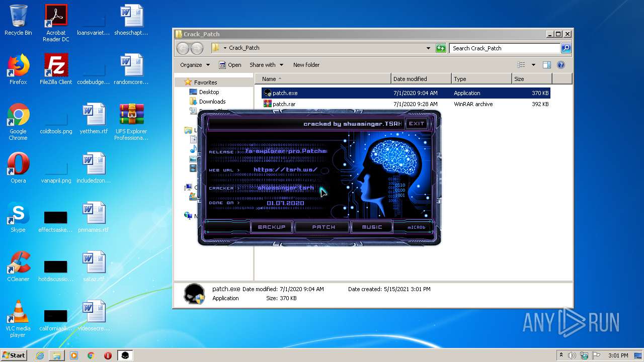The image size is (644, 362).
Task: Select pmnames.rtf desktop file
Action: tap(94, 217)
